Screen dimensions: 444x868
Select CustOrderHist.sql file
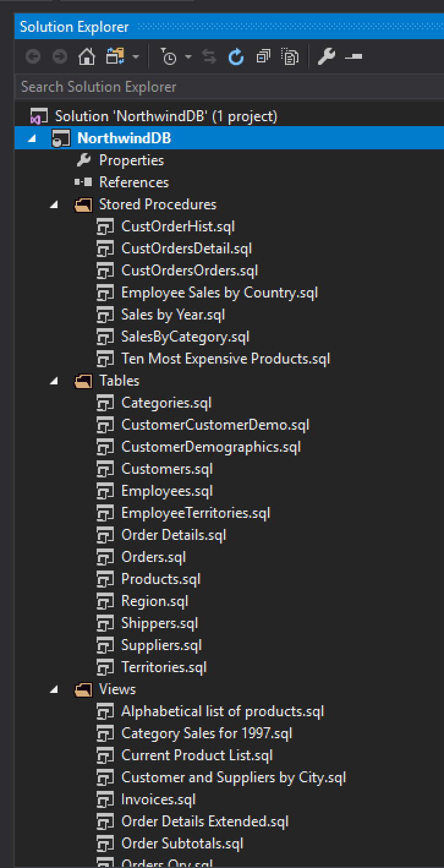click(x=178, y=226)
